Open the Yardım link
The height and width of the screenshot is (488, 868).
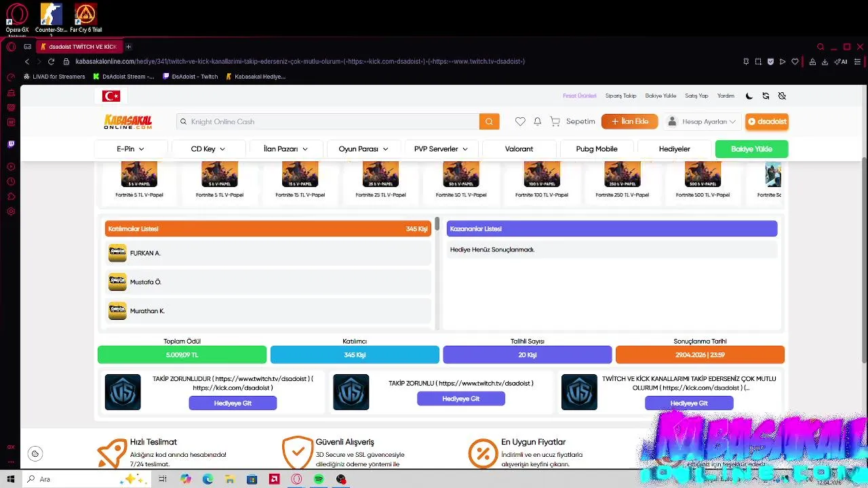coord(726,96)
